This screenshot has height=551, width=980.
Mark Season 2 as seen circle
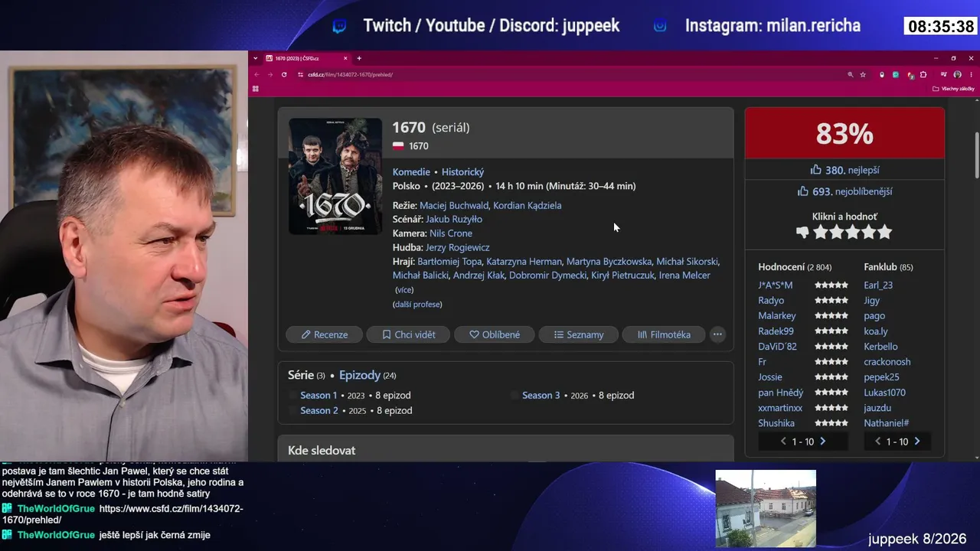[x=292, y=411]
